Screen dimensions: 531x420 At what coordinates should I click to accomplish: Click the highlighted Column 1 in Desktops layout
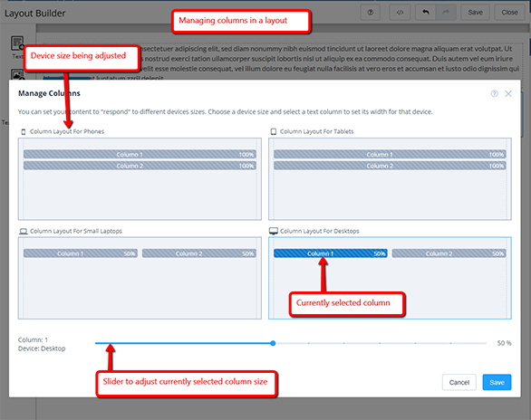coord(331,253)
